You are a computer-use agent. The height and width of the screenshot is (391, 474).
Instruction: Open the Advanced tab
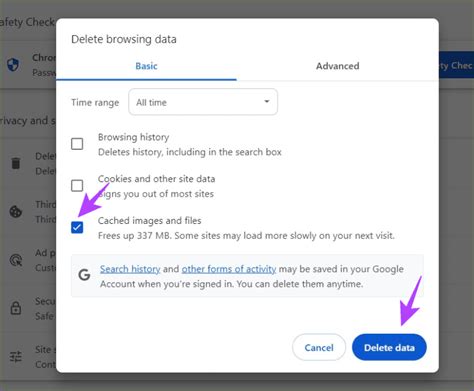(338, 66)
